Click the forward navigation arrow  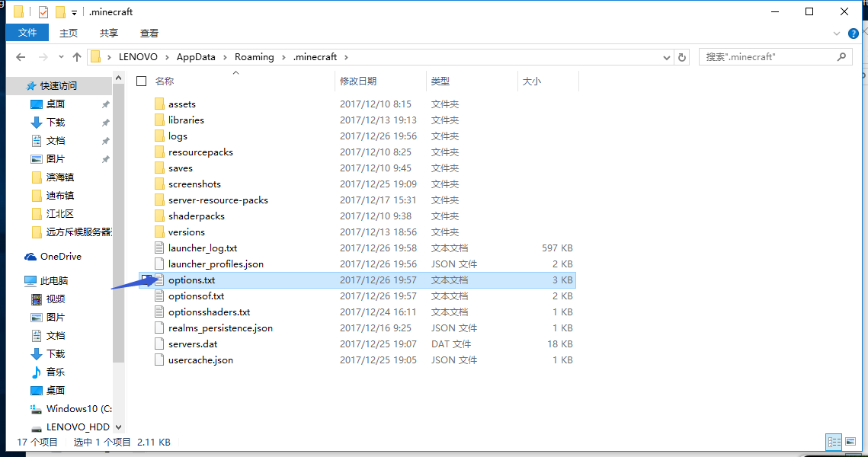coord(43,57)
